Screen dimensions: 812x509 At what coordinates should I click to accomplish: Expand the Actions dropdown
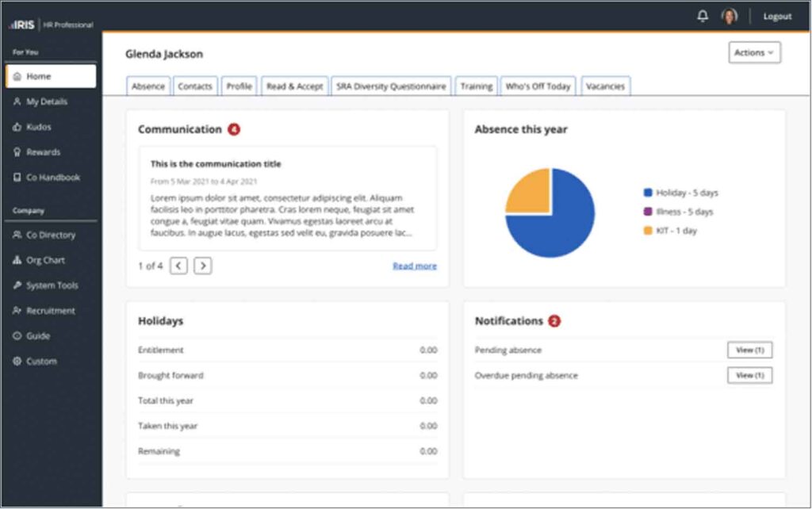754,53
